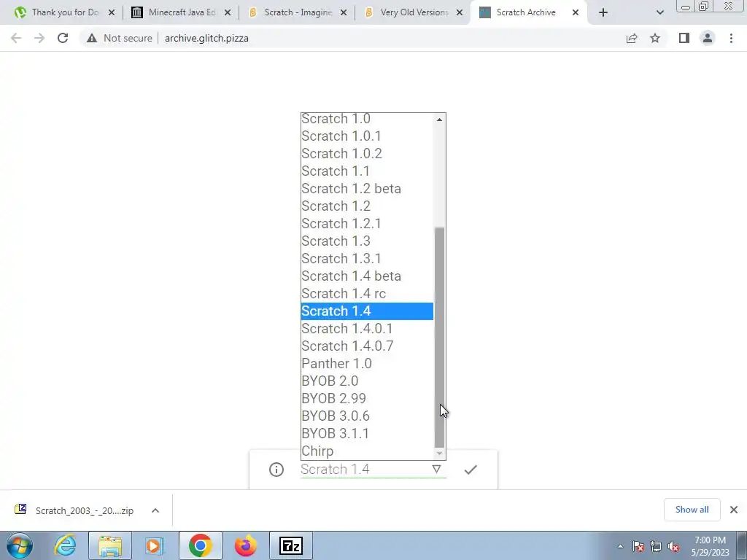Open a new browser tab
This screenshot has width=747, height=560.
click(x=603, y=13)
